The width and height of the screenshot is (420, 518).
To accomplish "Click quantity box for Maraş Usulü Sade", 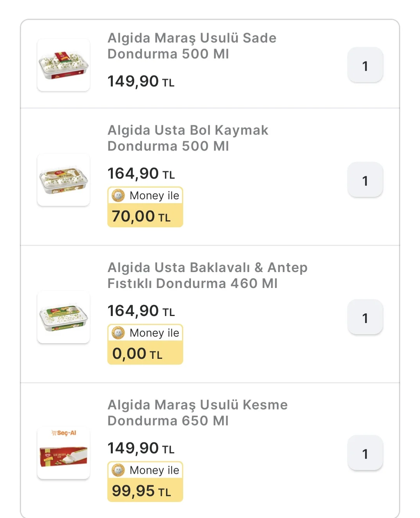I will (365, 65).
